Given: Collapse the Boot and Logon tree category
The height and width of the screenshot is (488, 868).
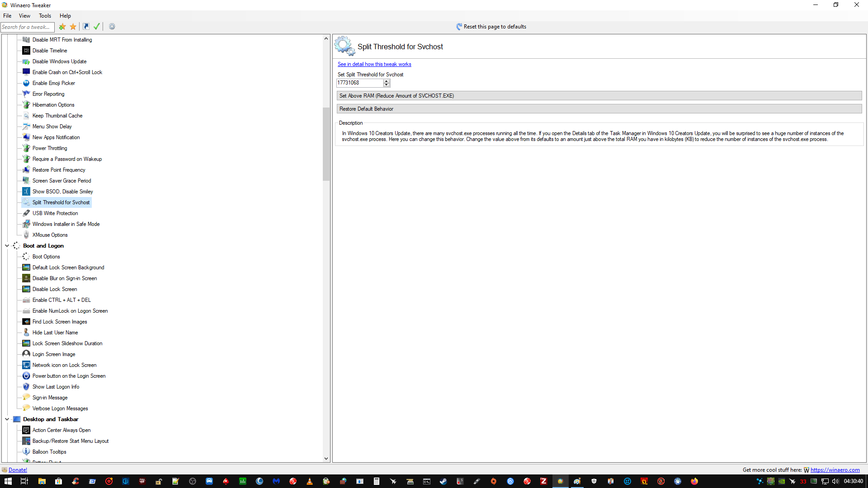Looking at the screenshot, I should [x=7, y=246].
